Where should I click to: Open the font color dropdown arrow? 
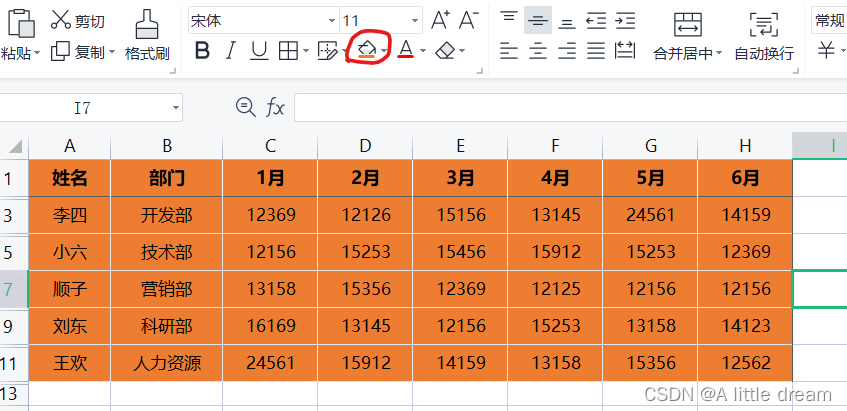click(423, 51)
